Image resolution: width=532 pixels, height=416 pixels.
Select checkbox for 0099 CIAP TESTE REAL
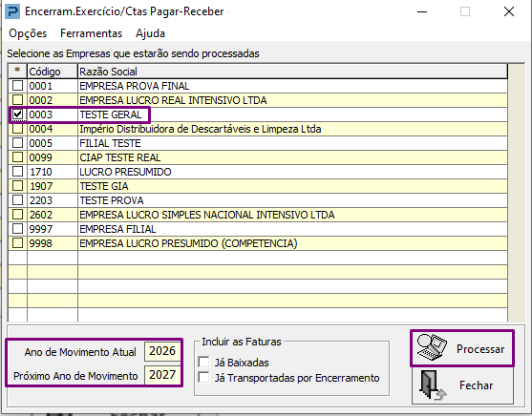point(17,157)
